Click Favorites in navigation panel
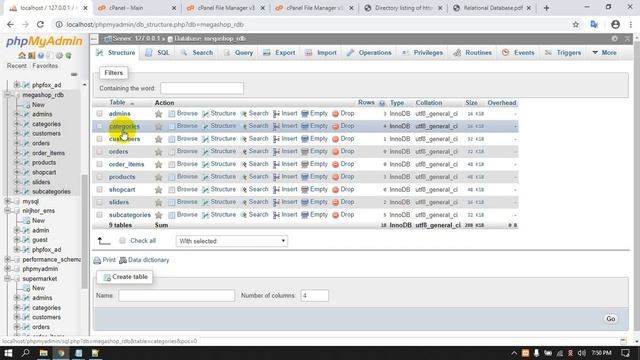Viewport: 640px width, 360px height. 45,66
